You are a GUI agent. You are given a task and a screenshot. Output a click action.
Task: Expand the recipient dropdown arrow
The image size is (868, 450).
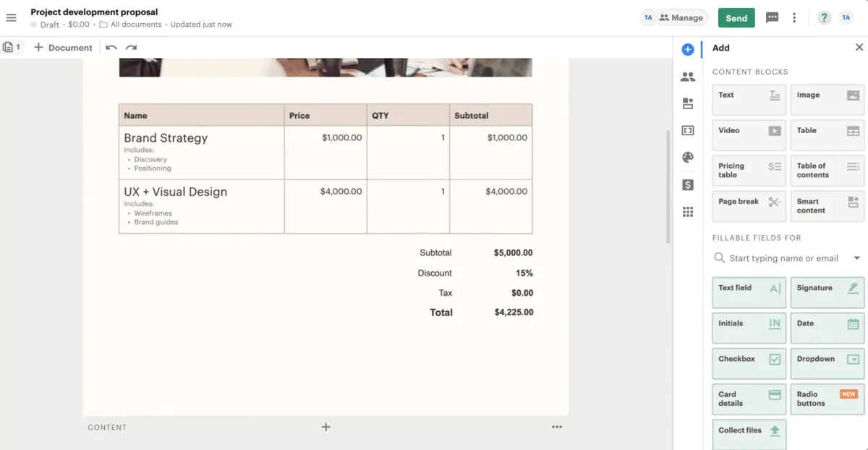(x=857, y=258)
